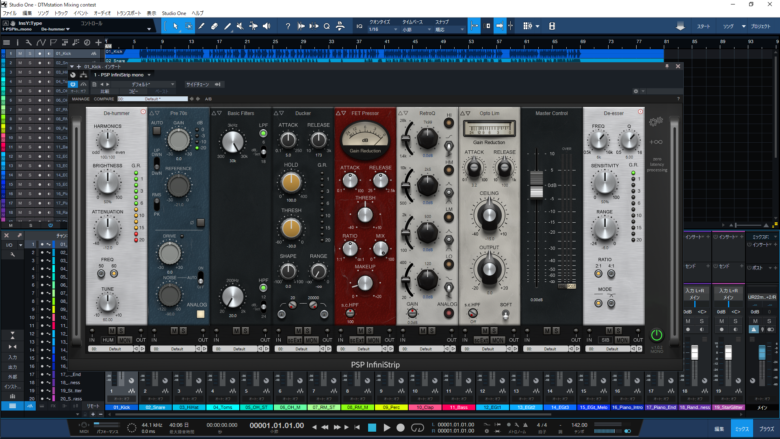Select the Listen speaker tool
The height and width of the screenshot is (439, 780).
click(266, 26)
